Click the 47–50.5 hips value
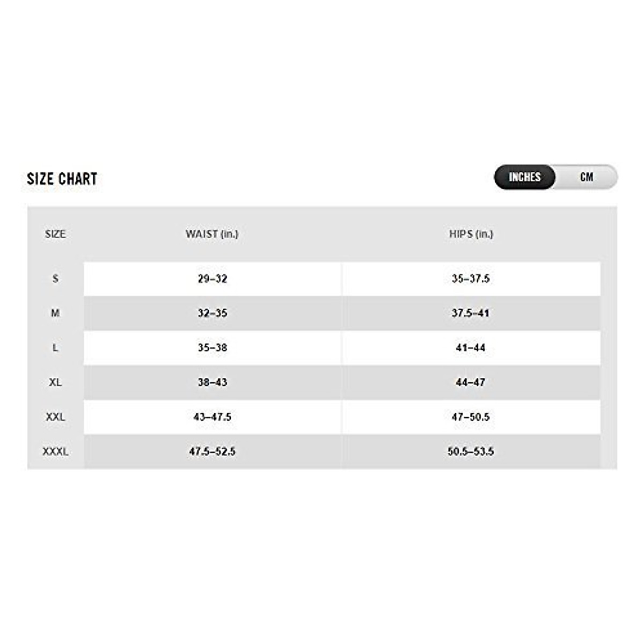Image resolution: width=644 pixels, height=644 pixels. point(471,416)
